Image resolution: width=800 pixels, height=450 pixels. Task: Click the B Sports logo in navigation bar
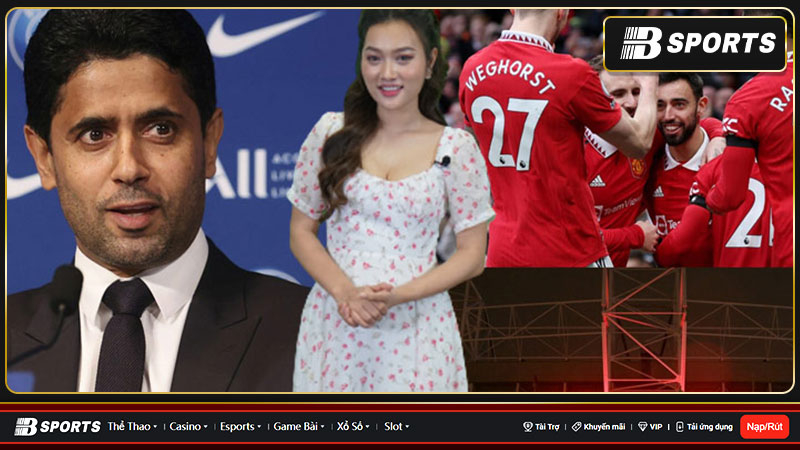[x=58, y=427]
